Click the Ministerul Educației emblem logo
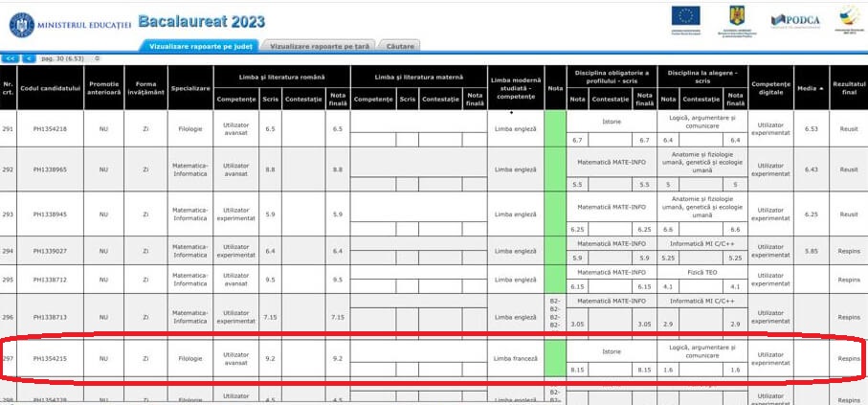Screen dimensions: 868x405 point(19,19)
